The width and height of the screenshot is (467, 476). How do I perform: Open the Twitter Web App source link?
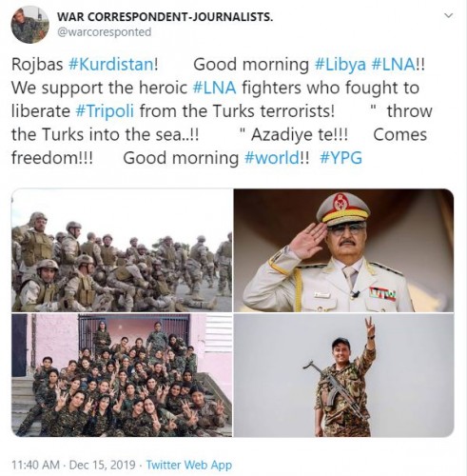[189, 465]
